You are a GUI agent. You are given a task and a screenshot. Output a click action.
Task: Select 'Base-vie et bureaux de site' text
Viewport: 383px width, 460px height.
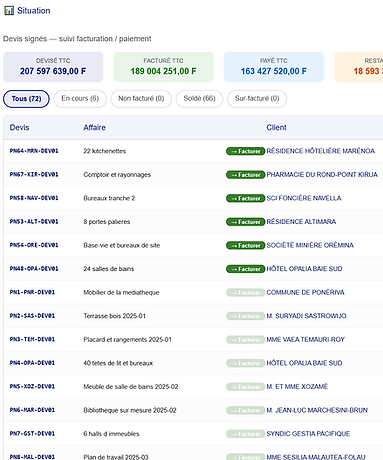point(122,245)
